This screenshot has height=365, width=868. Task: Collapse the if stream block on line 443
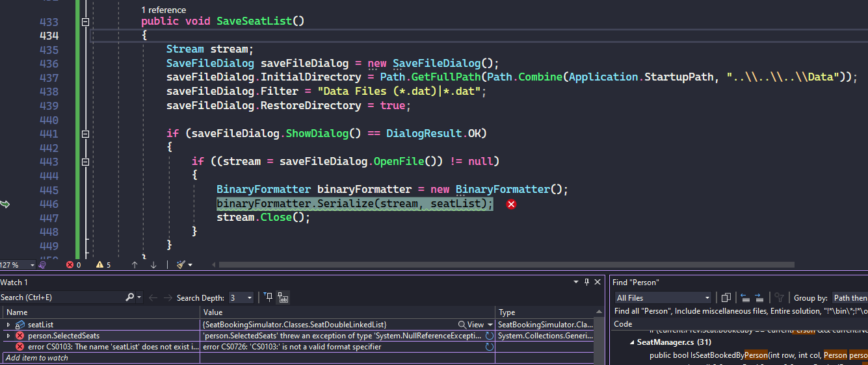85,161
